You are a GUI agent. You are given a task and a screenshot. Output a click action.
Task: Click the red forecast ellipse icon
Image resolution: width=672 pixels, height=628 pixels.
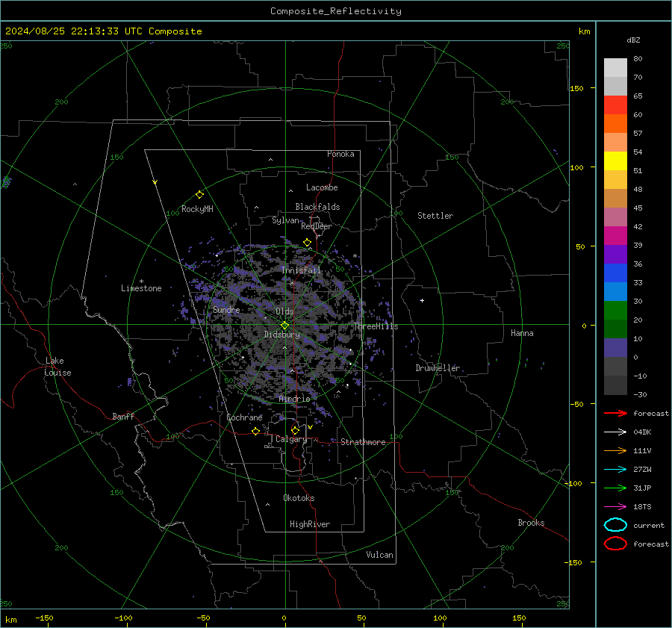(x=615, y=544)
